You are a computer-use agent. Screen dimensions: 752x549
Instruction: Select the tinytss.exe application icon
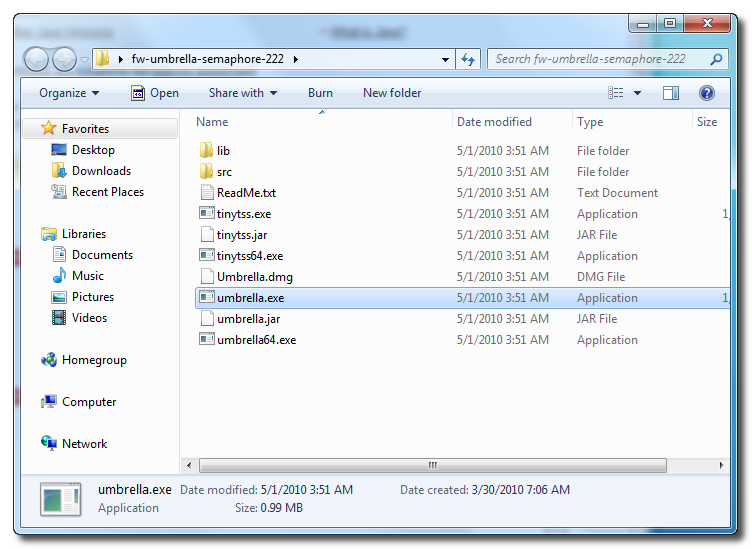pos(206,214)
